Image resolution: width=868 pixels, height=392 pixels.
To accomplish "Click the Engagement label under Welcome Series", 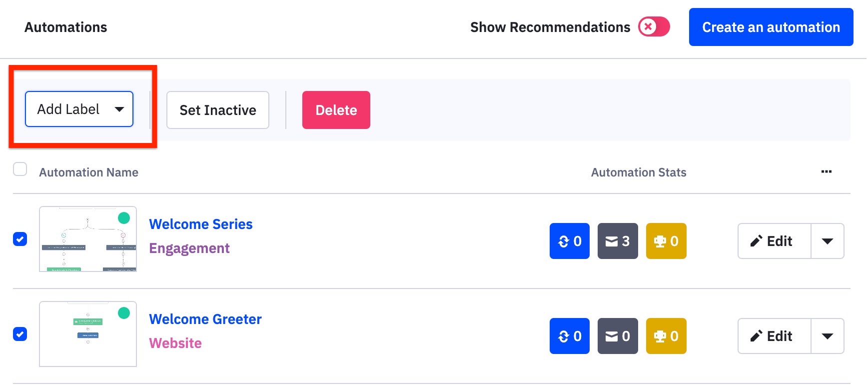I will (x=189, y=248).
